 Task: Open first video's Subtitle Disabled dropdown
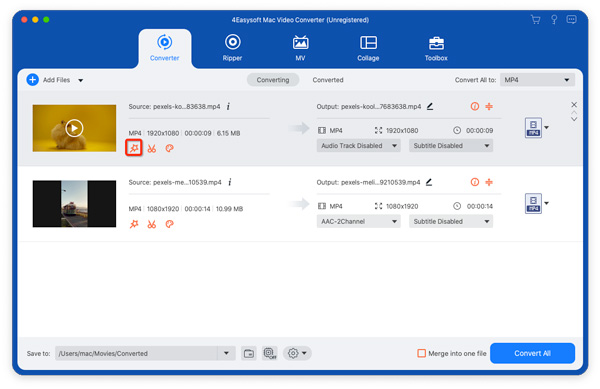point(451,146)
